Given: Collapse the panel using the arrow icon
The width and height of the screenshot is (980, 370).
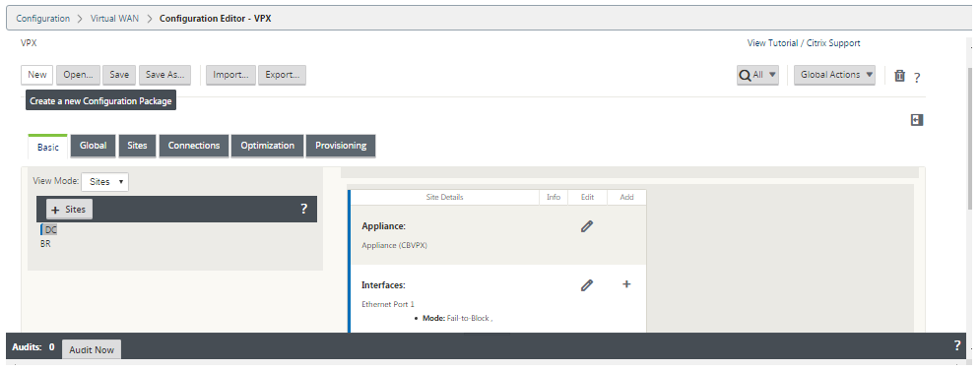Looking at the screenshot, I should pos(917,120).
